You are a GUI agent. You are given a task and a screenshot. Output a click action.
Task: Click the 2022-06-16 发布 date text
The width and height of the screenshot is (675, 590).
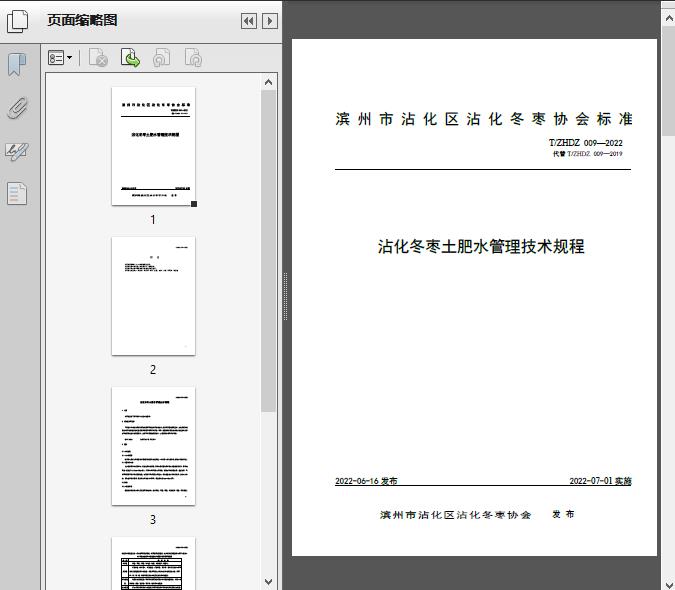click(x=366, y=481)
